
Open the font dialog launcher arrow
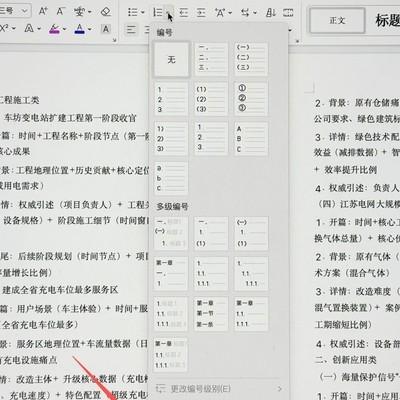coord(115,40)
